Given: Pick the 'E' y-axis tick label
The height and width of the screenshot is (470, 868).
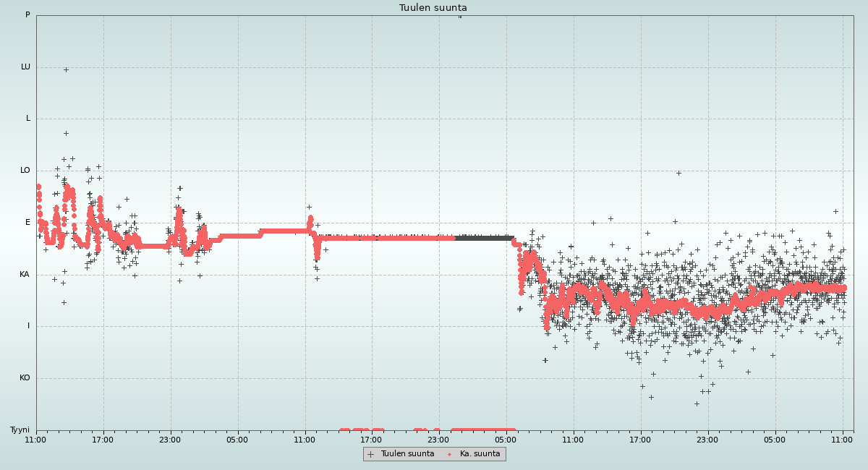Looking at the screenshot, I should [27, 223].
